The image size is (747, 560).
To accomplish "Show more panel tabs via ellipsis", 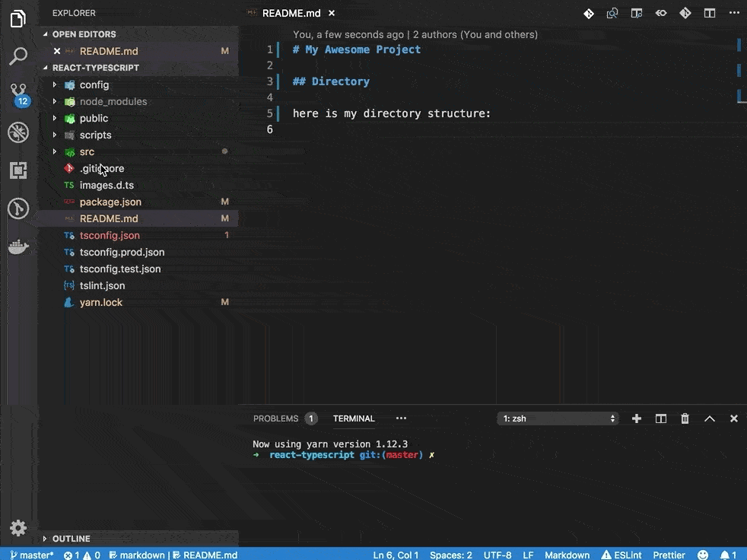I will pos(401,418).
